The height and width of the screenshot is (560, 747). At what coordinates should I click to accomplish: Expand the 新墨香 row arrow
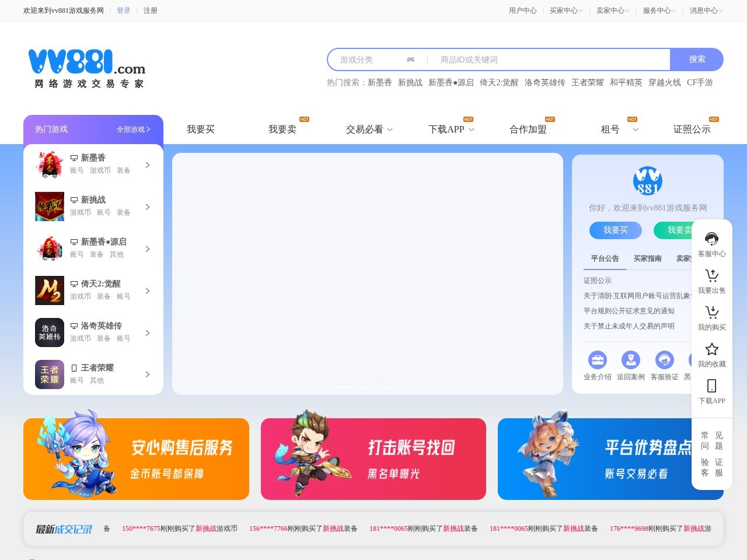click(148, 165)
